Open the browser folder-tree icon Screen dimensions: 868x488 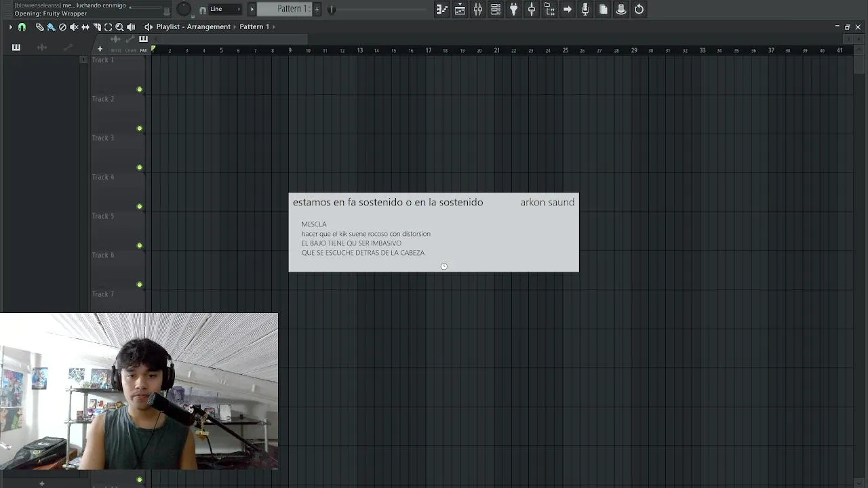point(550,9)
